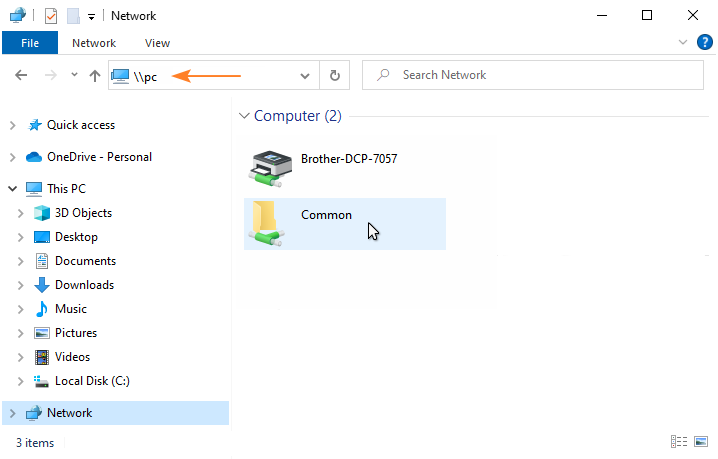
Task: Refresh the current network location
Action: [334, 75]
